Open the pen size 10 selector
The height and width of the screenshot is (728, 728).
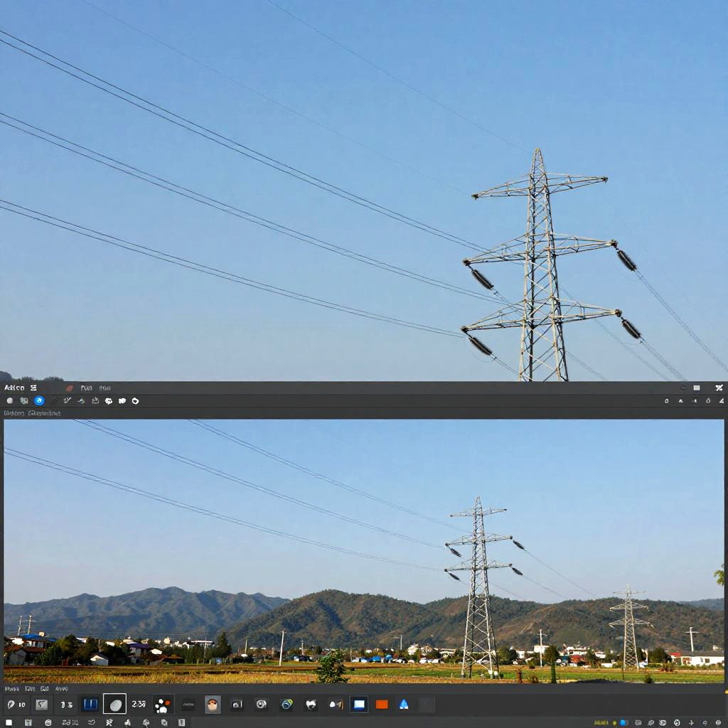click(16, 704)
